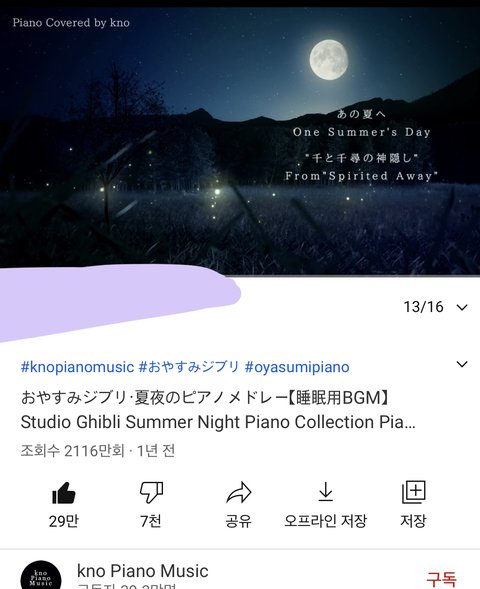
Task: Tap the offline download arrow icon
Action: pyautogui.click(x=325, y=492)
